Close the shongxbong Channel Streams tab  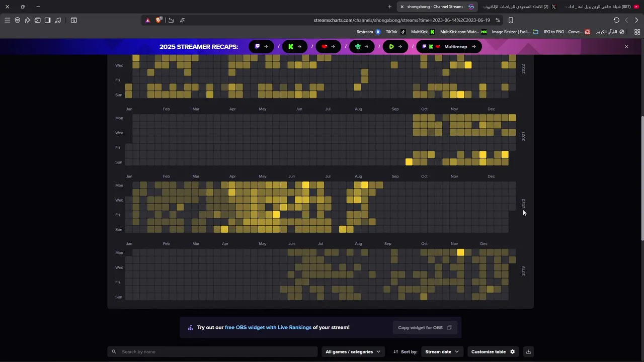tap(402, 7)
